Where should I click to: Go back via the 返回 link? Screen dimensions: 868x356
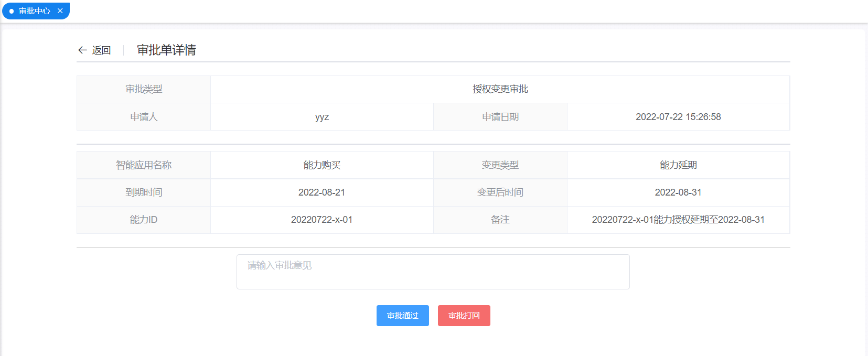click(x=101, y=50)
